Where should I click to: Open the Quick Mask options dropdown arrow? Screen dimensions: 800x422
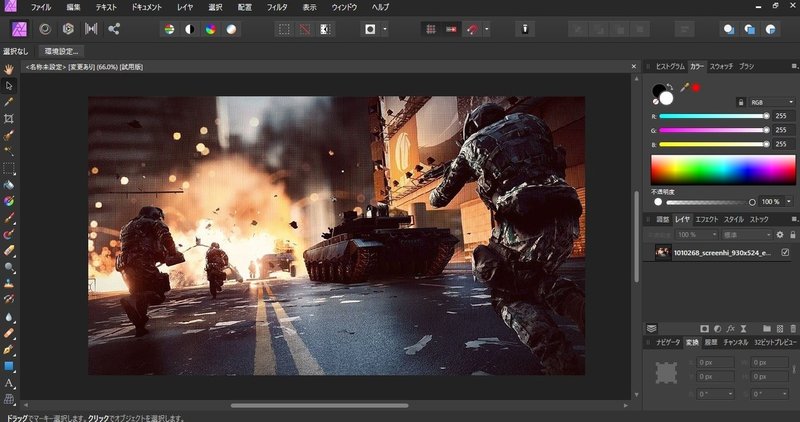pos(385,30)
